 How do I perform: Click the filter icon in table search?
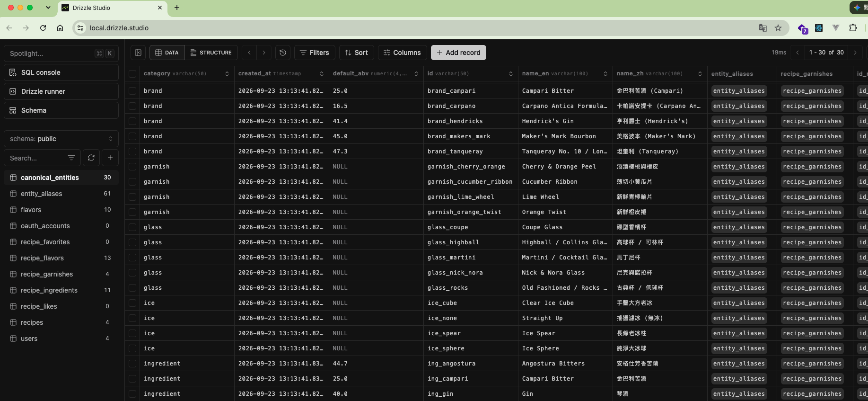click(71, 158)
